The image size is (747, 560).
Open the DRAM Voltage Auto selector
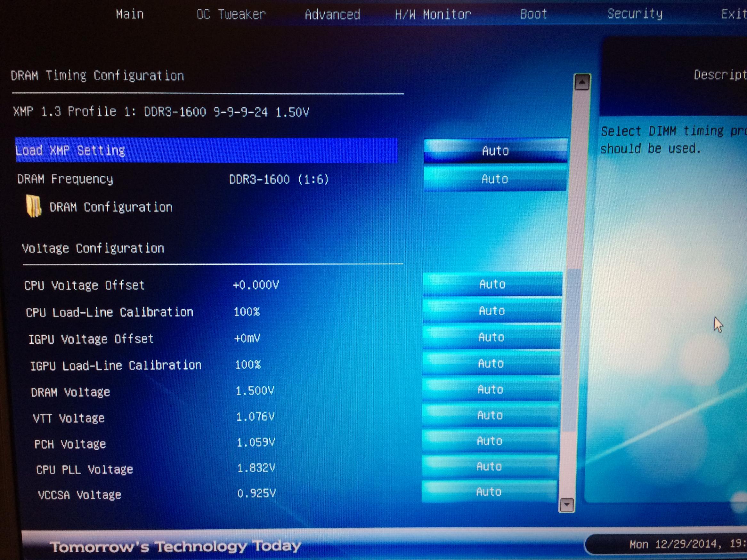[x=490, y=389]
